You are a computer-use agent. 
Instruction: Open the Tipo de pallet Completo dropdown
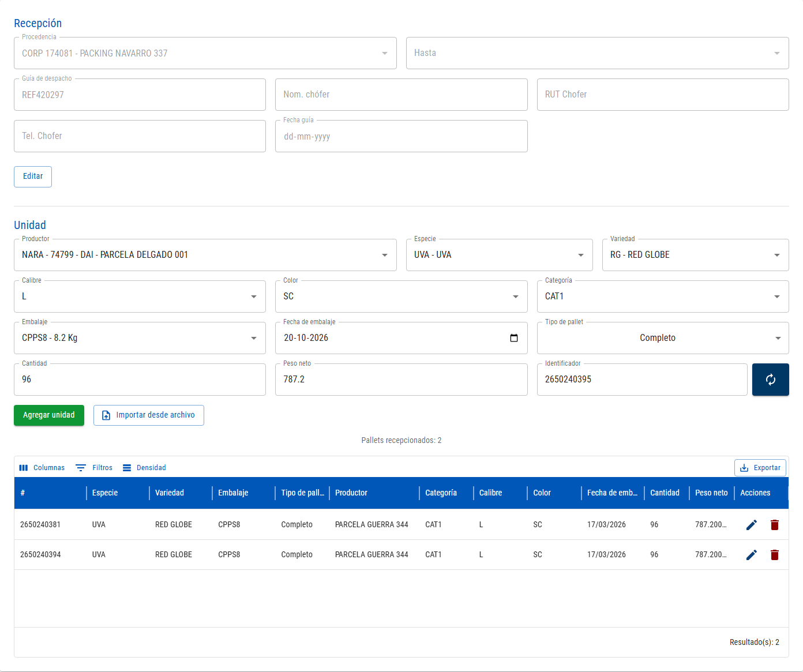pos(663,338)
